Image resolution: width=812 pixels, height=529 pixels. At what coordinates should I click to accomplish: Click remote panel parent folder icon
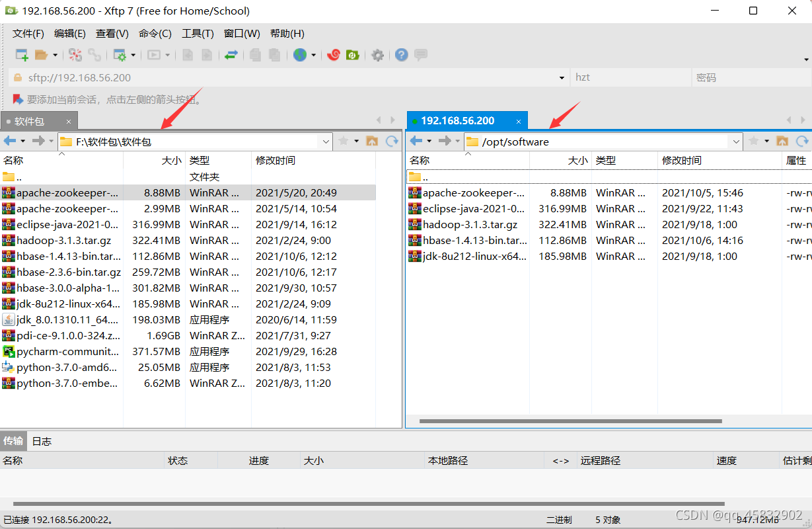(782, 141)
